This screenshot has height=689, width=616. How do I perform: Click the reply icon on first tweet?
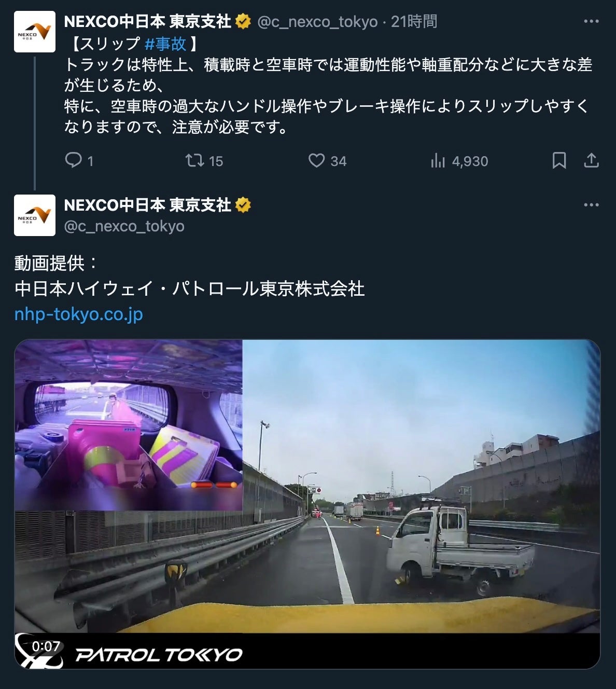[x=74, y=160]
